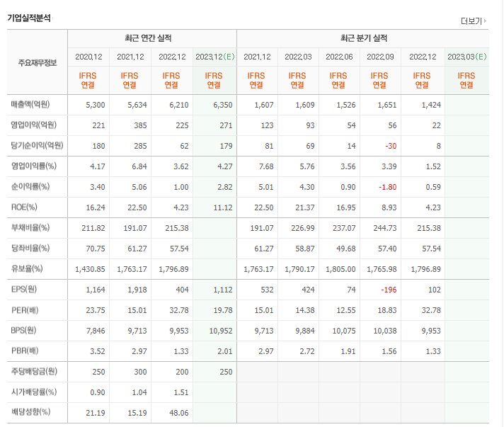Click the 2022.09 quarterly column header

click(x=381, y=57)
